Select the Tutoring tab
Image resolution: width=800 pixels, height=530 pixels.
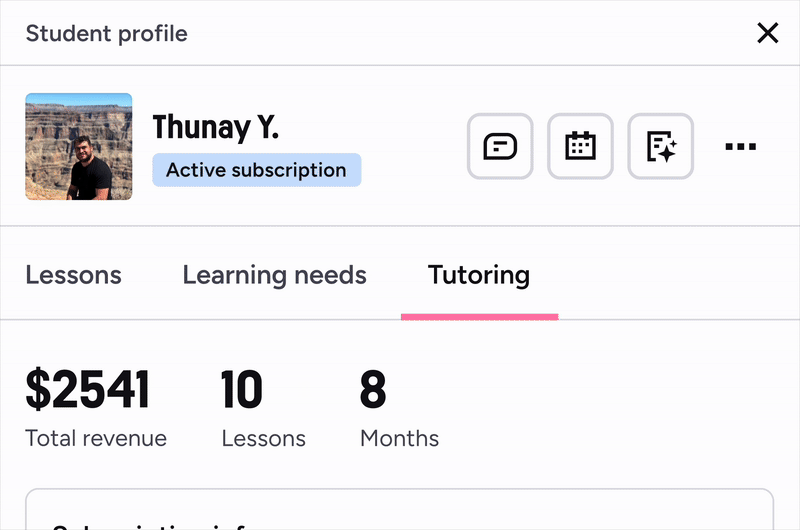[479, 275]
